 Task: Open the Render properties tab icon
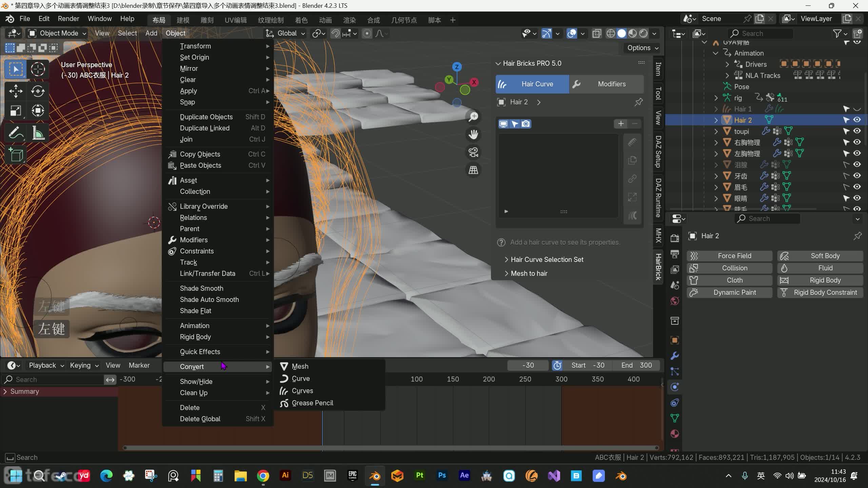(x=675, y=238)
